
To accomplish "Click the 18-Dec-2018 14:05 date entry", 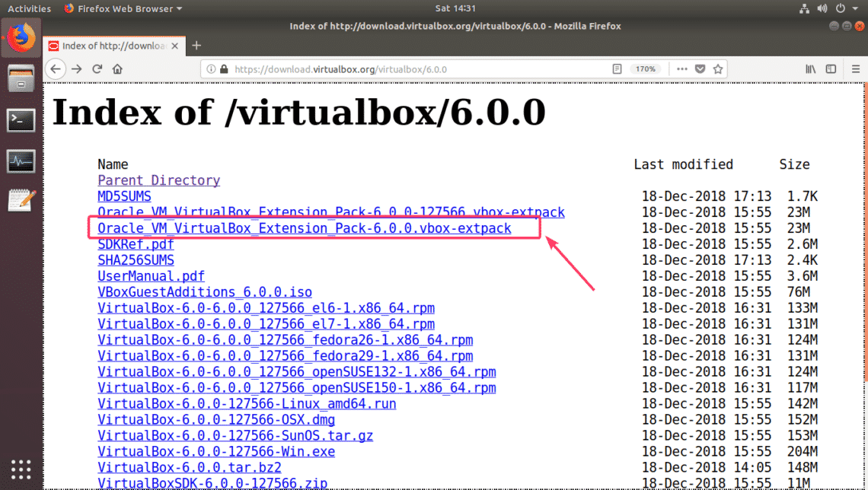I will pyautogui.click(x=707, y=467).
